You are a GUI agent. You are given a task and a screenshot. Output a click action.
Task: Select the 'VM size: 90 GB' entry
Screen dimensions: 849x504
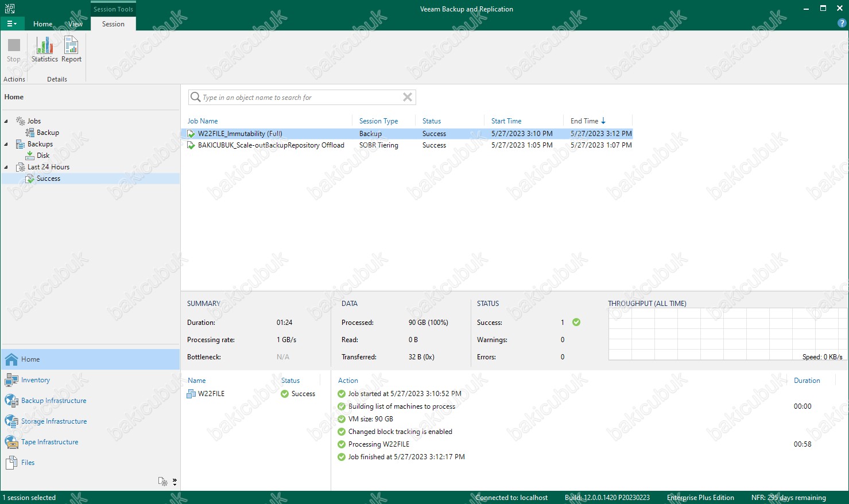(x=371, y=419)
